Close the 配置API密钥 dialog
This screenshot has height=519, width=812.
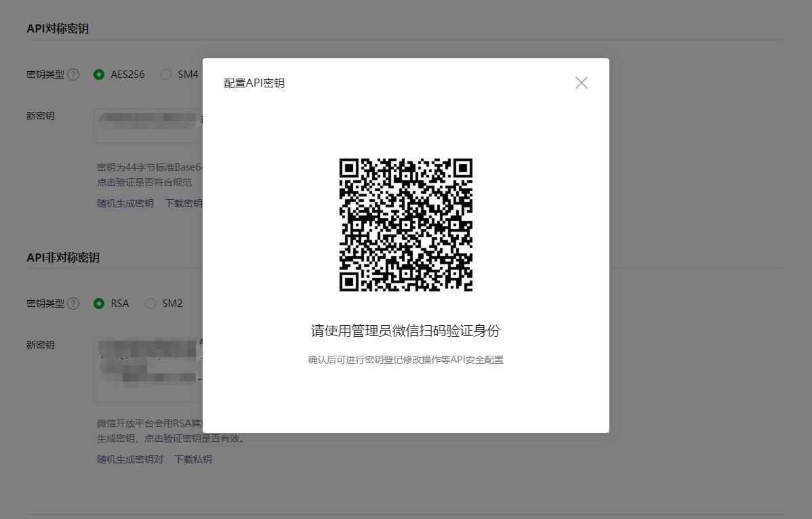[581, 83]
